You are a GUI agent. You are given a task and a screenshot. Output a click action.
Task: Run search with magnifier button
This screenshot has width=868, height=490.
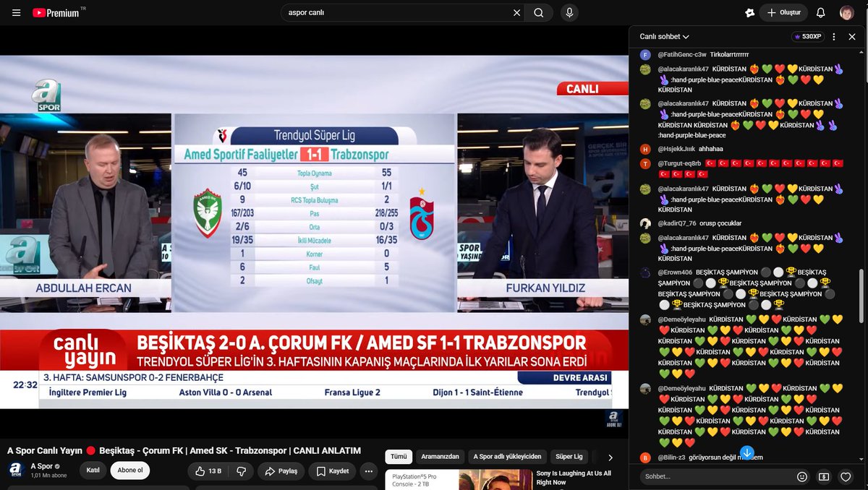[x=539, y=13]
